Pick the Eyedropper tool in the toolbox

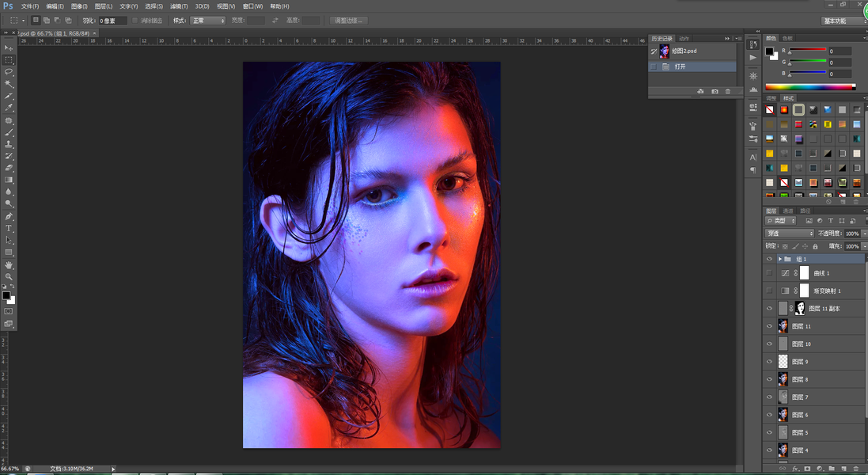[9, 108]
